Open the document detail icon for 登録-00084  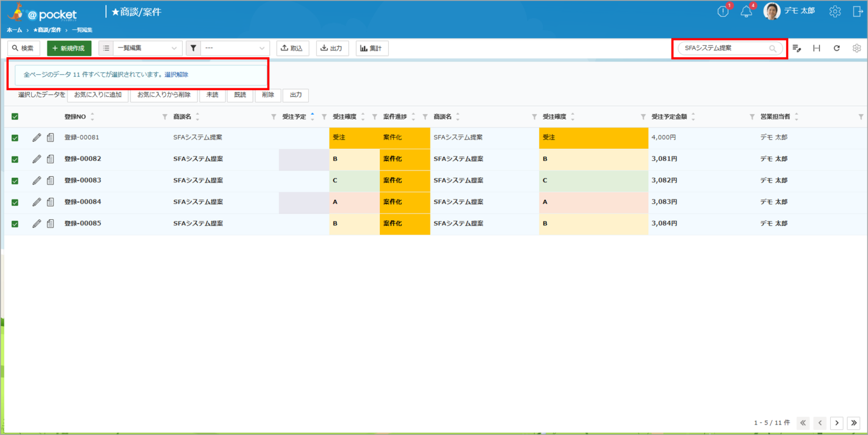tap(51, 202)
